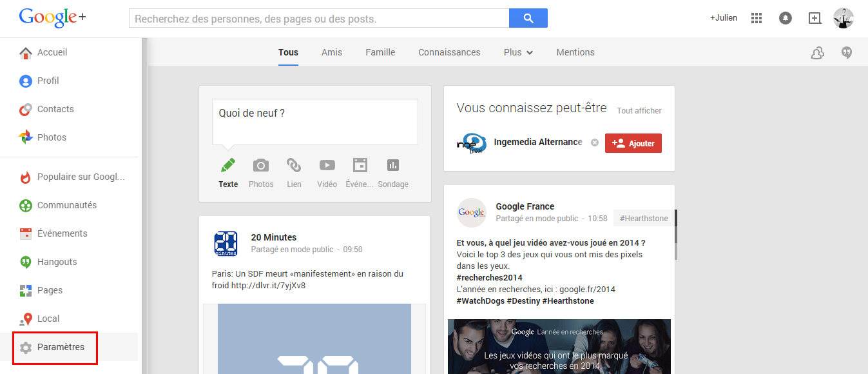Screen dimensions: 868x374
Task: Dismiss the Ingemedia Alternance suggestion
Action: [x=595, y=143]
